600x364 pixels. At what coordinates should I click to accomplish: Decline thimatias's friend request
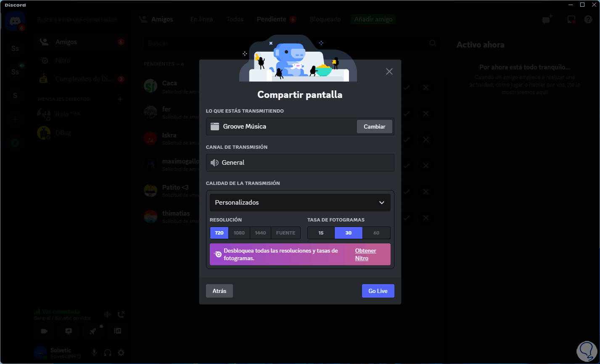point(426,218)
